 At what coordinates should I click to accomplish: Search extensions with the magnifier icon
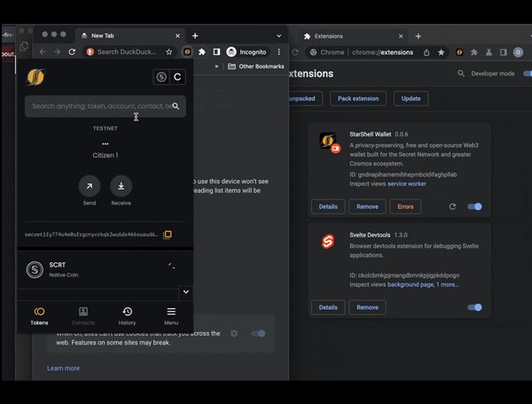tap(461, 74)
